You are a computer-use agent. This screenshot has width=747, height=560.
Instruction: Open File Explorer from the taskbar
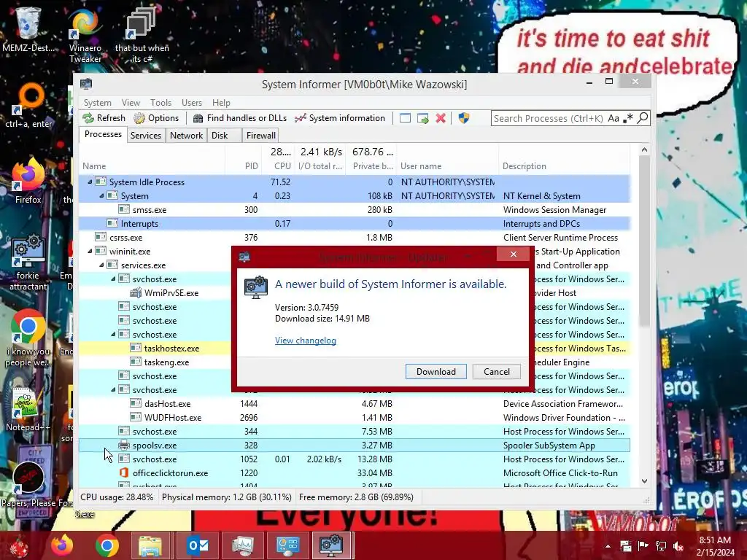(150, 545)
